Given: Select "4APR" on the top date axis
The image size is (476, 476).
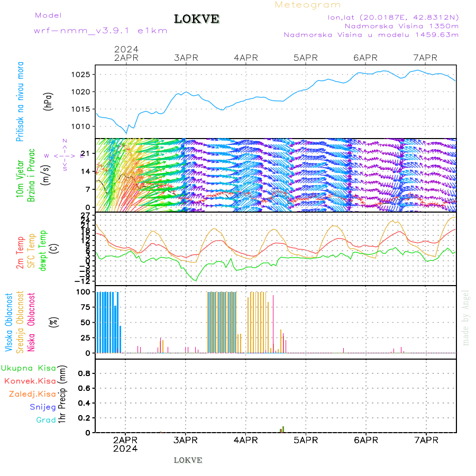Looking at the screenshot, I should click(x=246, y=58).
